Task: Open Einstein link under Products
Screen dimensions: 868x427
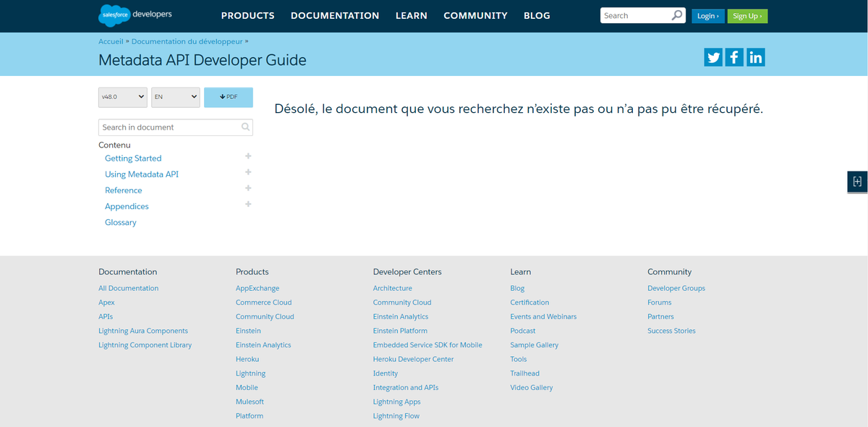Action: tap(248, 331)
